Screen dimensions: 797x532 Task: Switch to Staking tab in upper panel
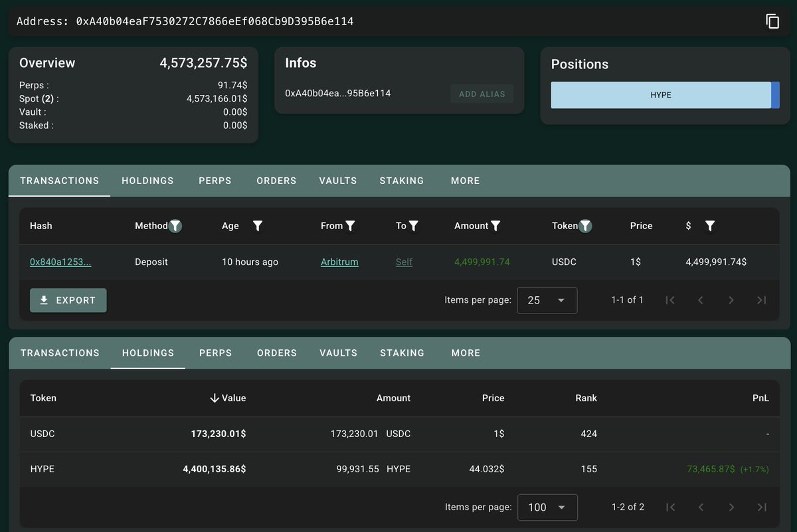[x=402, y=181]
